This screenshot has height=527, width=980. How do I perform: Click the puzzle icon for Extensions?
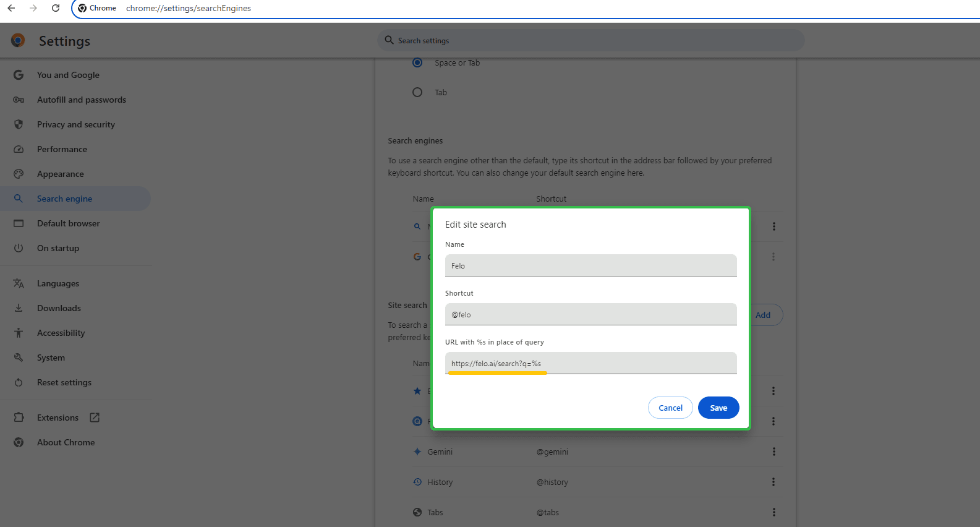[19, 418]
